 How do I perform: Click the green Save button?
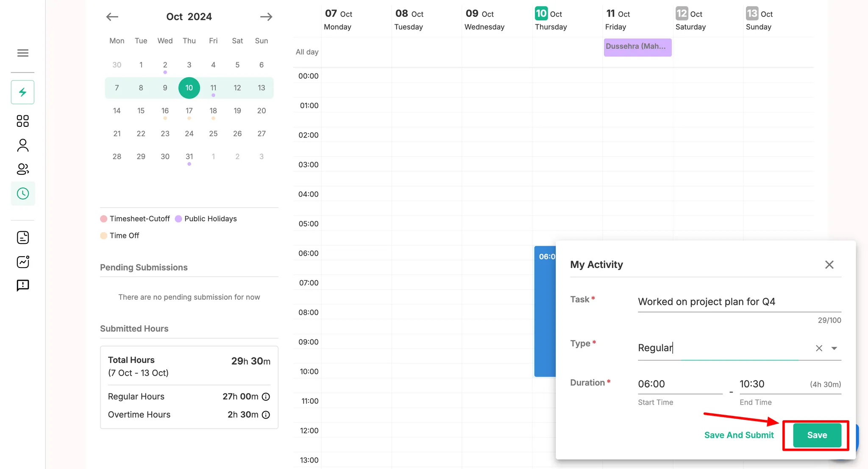(817, 435)
